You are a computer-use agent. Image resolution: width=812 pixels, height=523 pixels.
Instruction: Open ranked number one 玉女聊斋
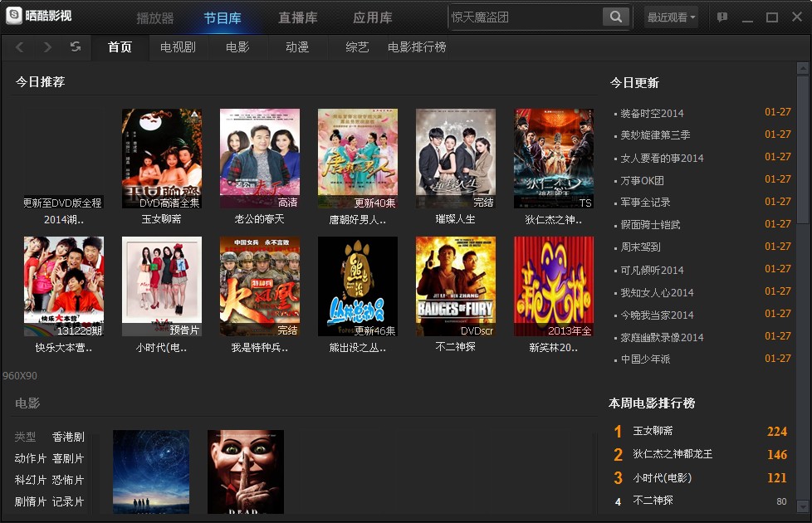point(653,431)
